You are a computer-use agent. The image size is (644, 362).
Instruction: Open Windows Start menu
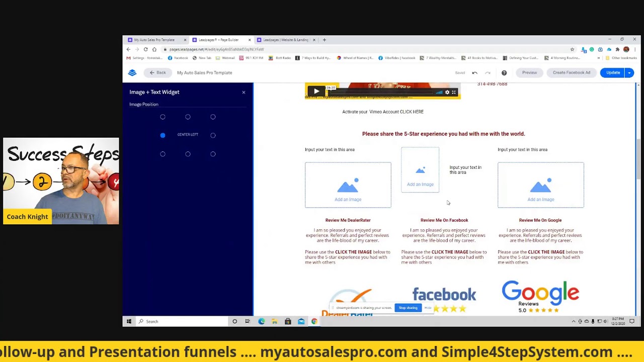pos(129,321)
